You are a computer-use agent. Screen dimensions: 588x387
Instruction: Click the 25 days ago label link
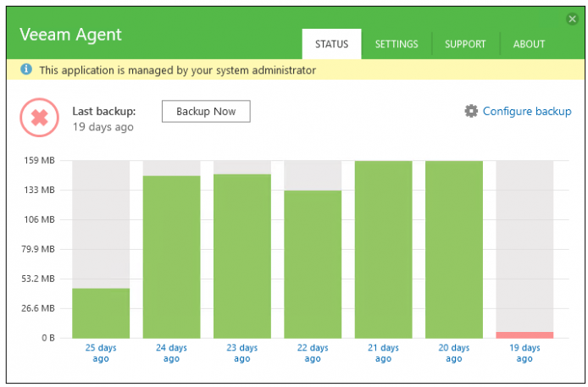coord(101,353)
